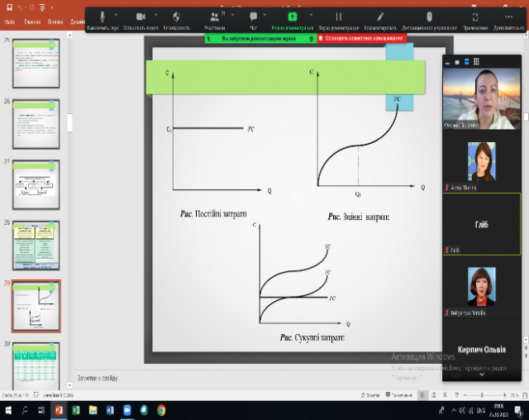Select slide 25 thumbnail

coord(36,64)
